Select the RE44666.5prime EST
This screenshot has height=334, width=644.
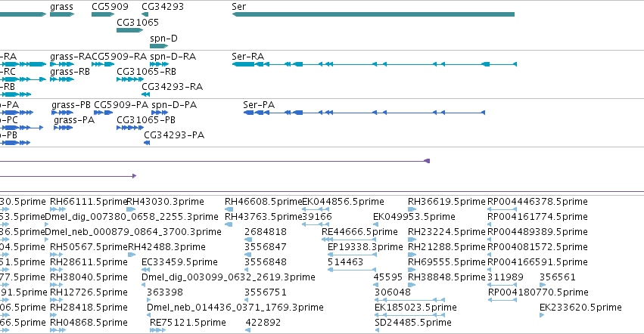click(x=349, y=240)
